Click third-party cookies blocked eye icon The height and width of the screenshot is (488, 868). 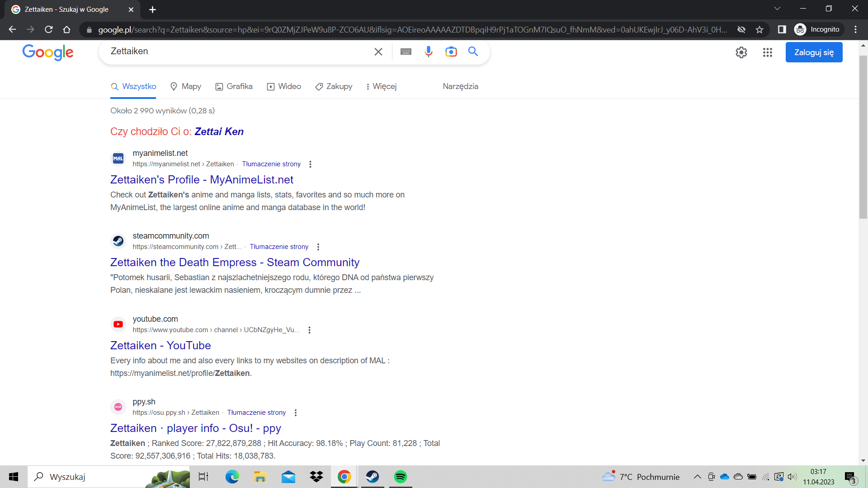(741, 29)
